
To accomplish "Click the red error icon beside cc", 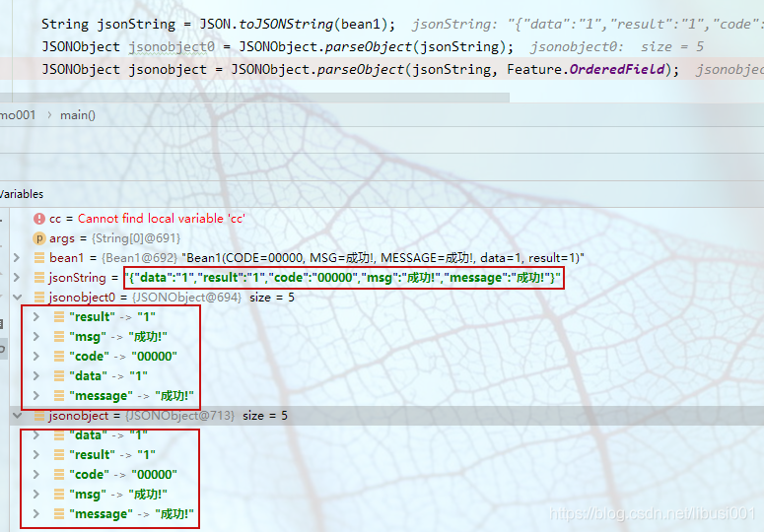I will point(39,219).
